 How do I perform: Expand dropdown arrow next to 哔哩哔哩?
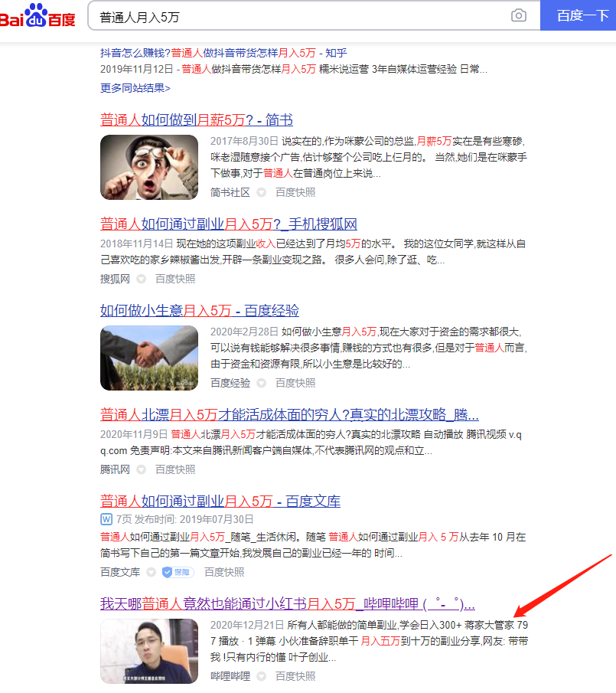[262, 677]
